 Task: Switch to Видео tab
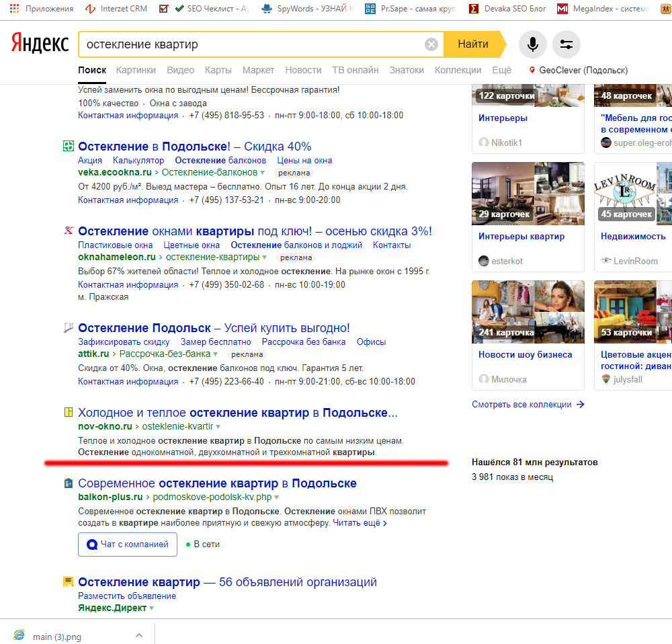pyautogui.click(x=180, y=70)
